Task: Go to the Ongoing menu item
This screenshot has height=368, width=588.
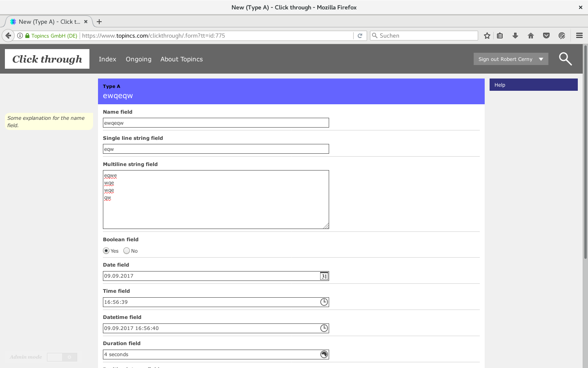Action: (138, 59)
